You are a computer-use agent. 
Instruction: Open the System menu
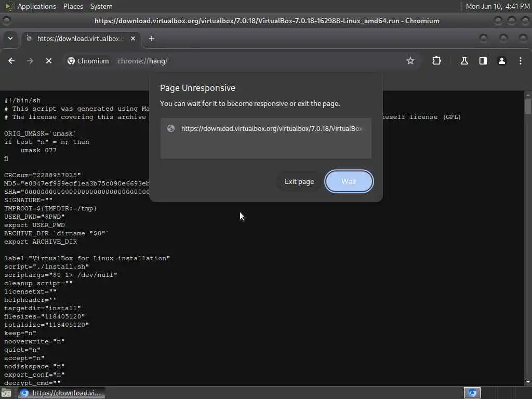click(101, 6)
